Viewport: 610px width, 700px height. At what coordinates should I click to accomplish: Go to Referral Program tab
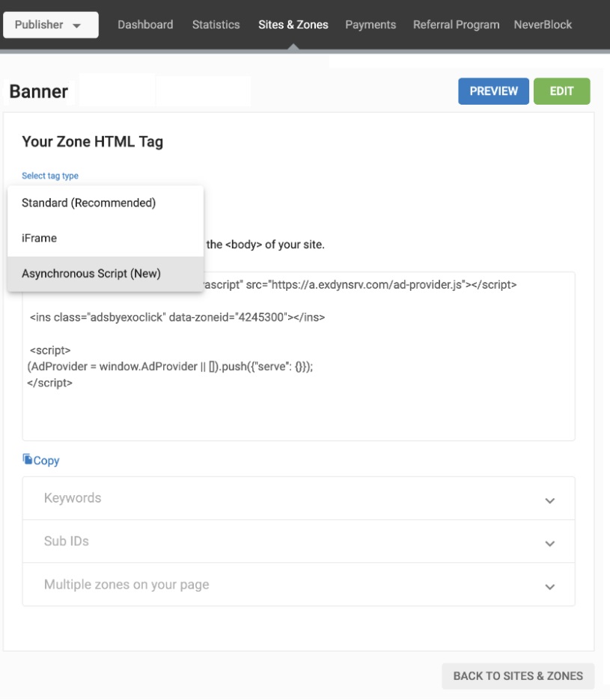click(457, 25)
